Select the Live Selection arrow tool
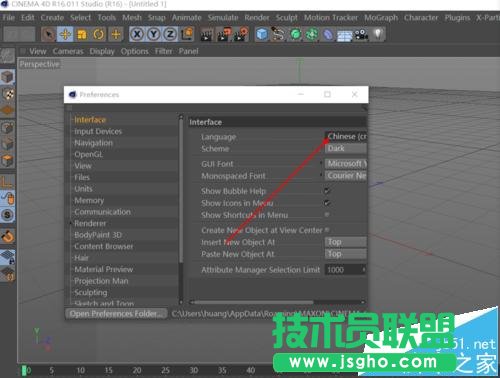 pos(49,34)
